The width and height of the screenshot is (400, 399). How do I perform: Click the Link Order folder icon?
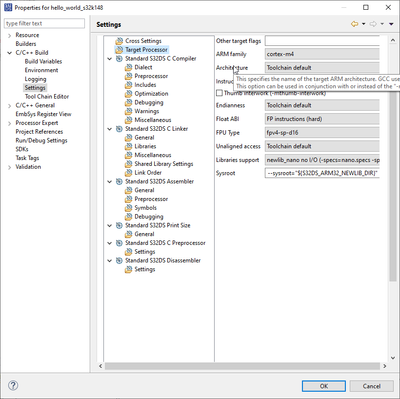click(128, 173)
